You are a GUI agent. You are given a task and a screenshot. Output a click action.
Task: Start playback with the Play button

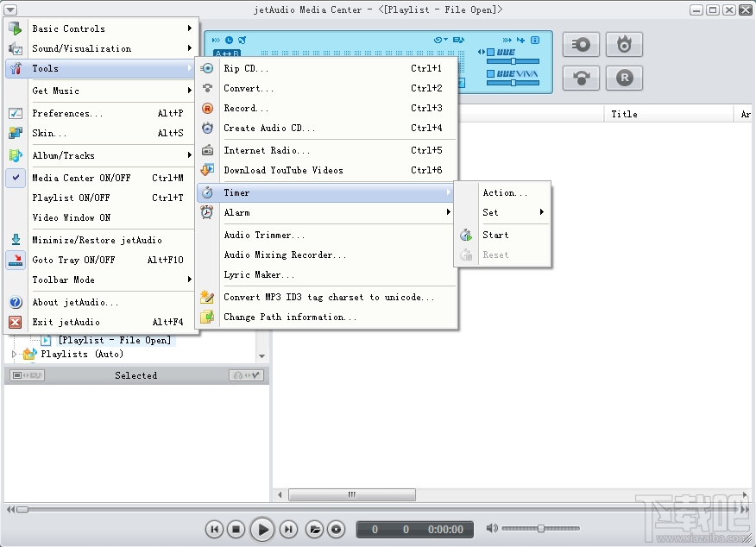pyautogui.click(x=261, y=529)
